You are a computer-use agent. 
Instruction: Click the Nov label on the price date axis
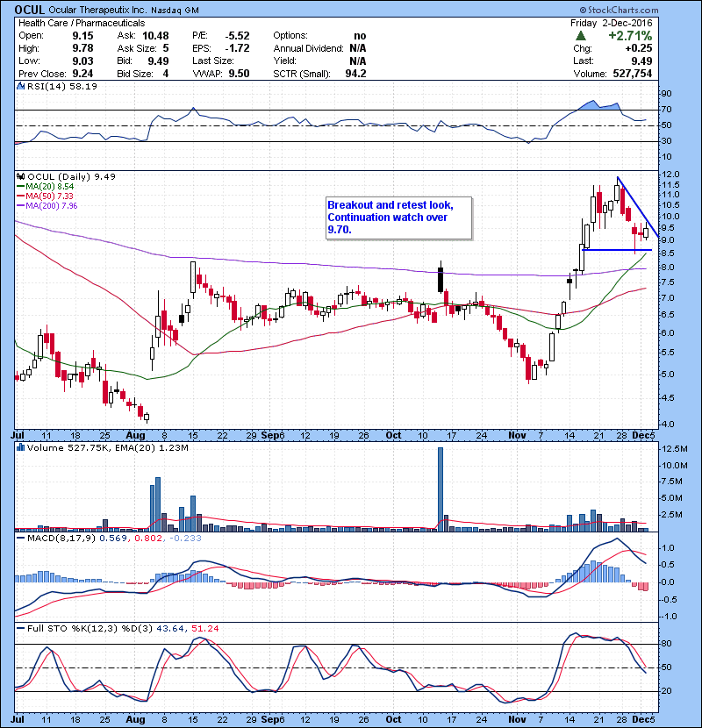click(517, 436)
